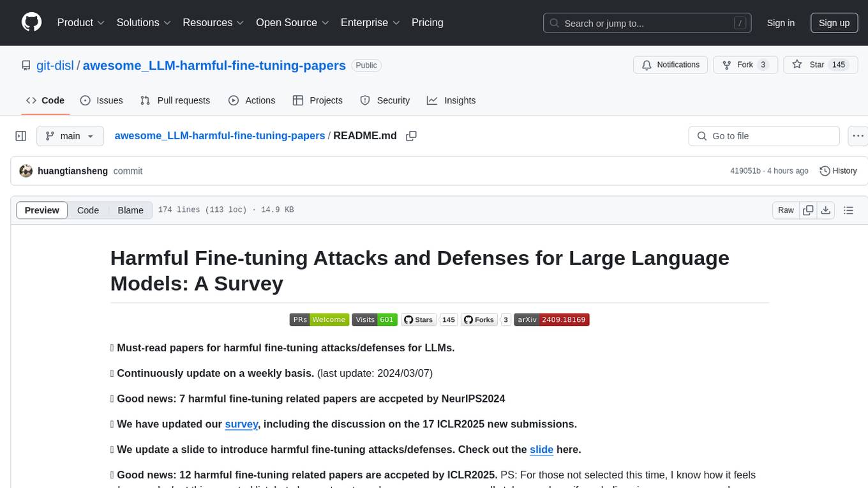Viewport: 868px width, 488px height.
Task: Switch to the Actions tab
Action: (x=251, y=100)
